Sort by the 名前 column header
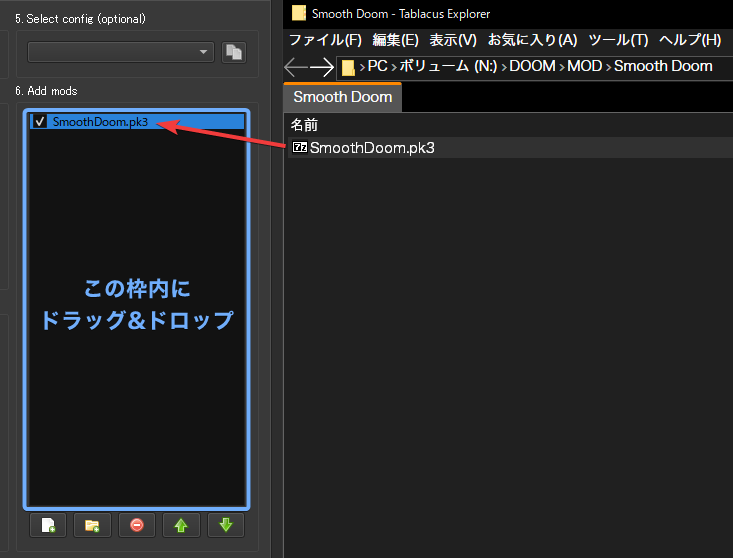Screen dimensions: 733x558 pos(304,125)
